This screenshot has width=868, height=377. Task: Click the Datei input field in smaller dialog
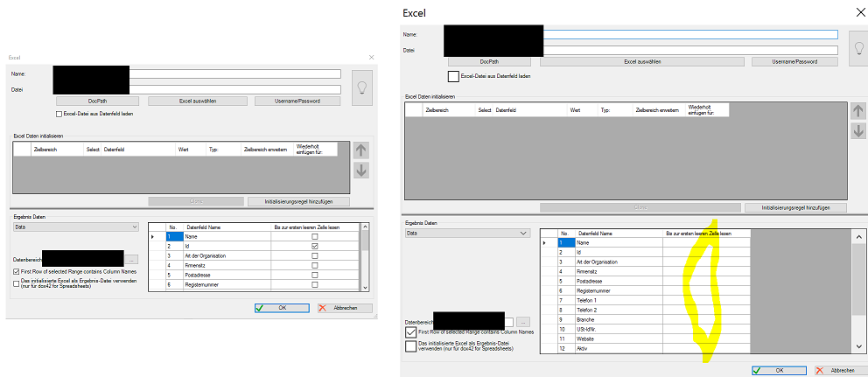pyautogui.click(x=234, y=90)
